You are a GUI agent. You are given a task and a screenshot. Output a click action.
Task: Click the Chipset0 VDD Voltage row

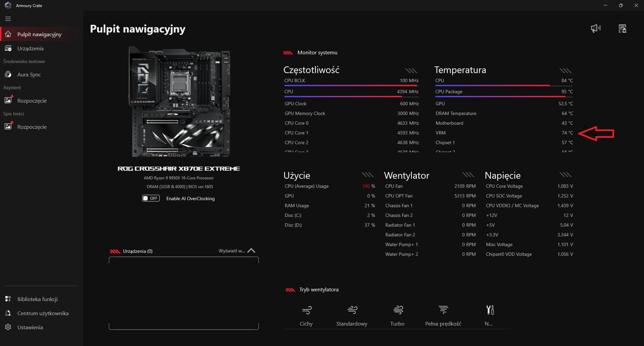529,254
